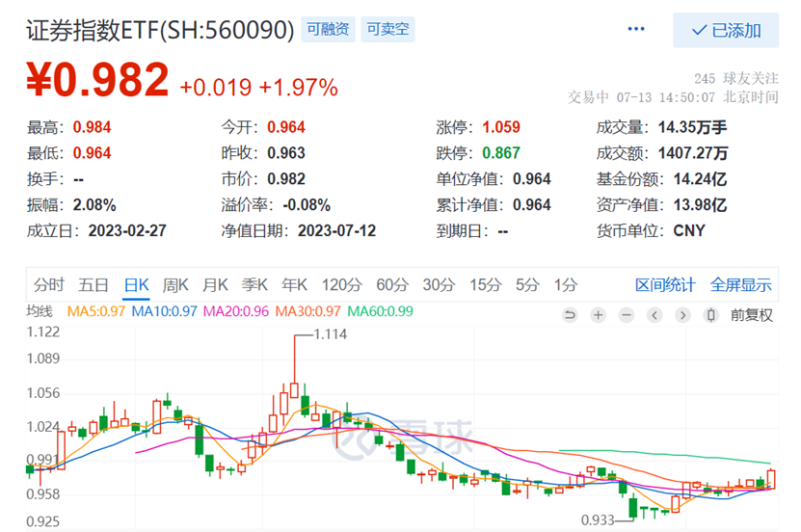Switch to 周K chart tab
Viewport: 801px width, 532px height.
(175, 285)
